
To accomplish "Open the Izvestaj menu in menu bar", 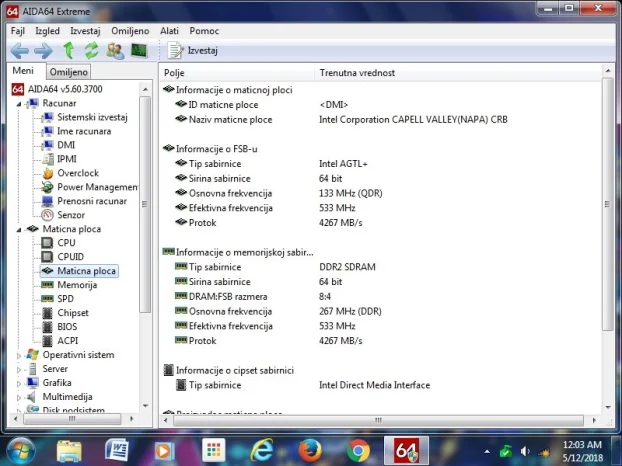I will coord(85,31).
